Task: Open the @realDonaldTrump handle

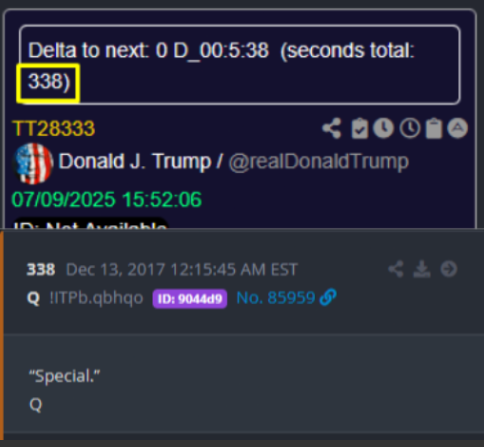Action: (319, 162)
